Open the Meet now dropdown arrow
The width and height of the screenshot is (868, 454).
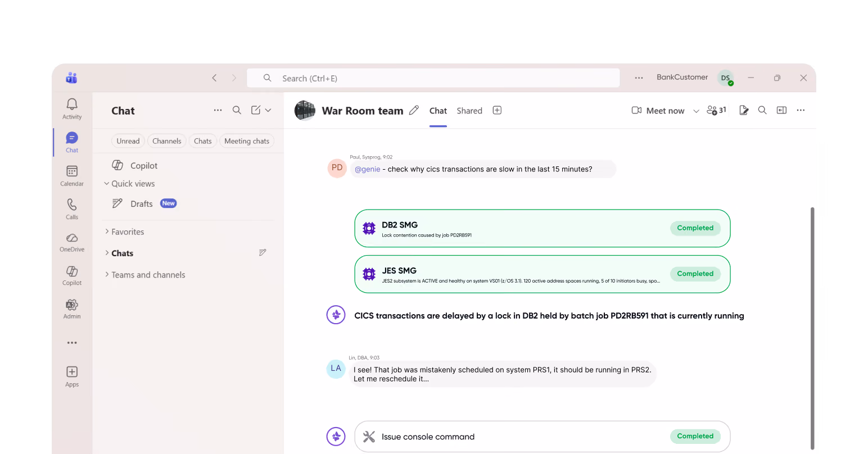click(x=696, y=111)
